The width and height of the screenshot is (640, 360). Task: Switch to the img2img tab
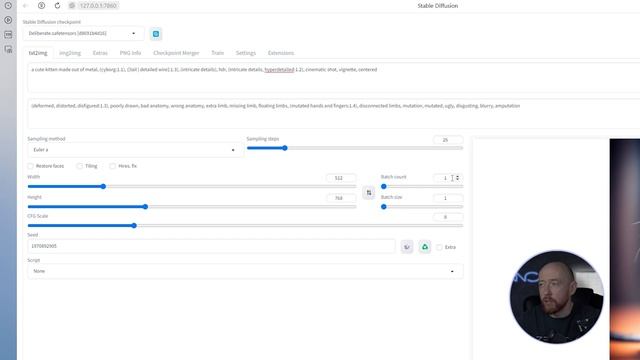tap(70, 53)
